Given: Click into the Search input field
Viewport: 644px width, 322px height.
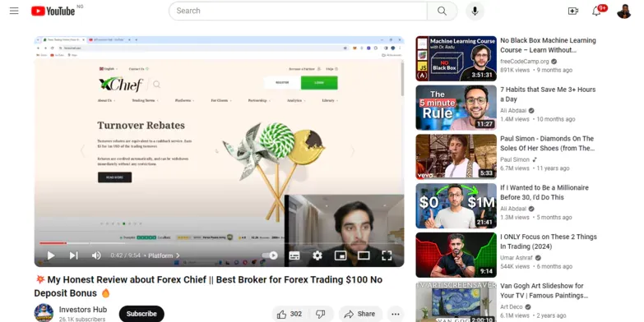Looking at the screenshot, I should point(298,11).
